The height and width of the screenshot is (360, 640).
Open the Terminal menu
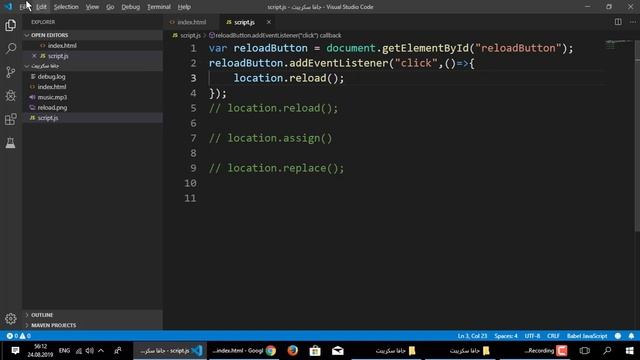pos(159,7)
